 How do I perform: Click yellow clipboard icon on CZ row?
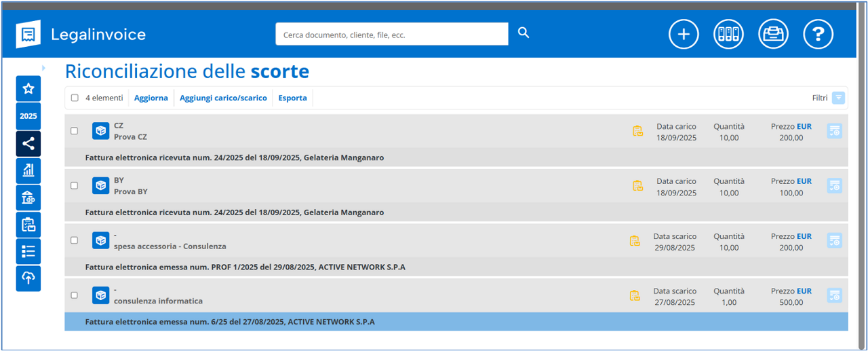coord(637,131)
